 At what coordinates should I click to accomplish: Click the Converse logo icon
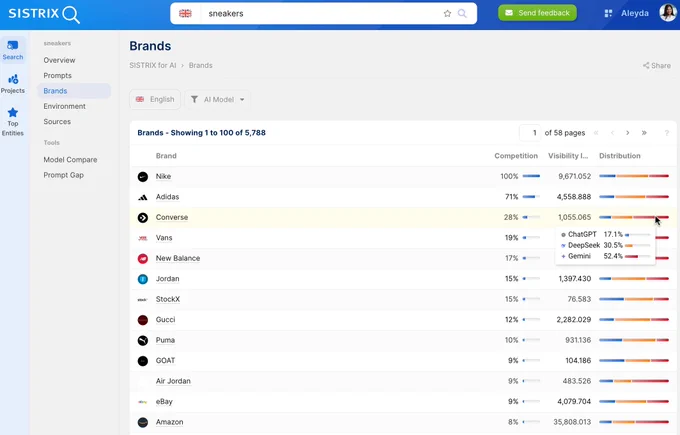143,218
